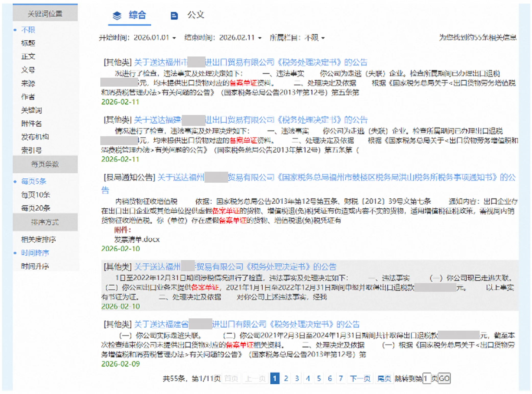Choose 每页20条 results per page

(35, 208)
